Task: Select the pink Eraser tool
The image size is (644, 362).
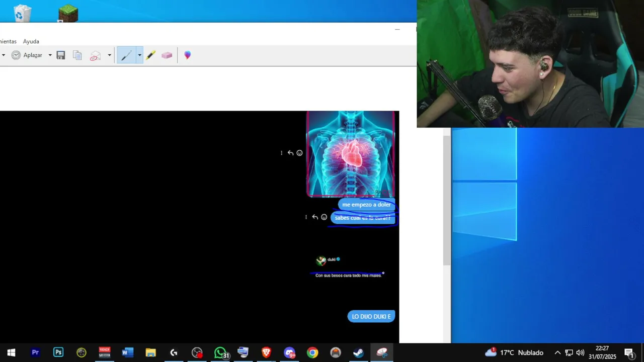Action: pos(167,55)
